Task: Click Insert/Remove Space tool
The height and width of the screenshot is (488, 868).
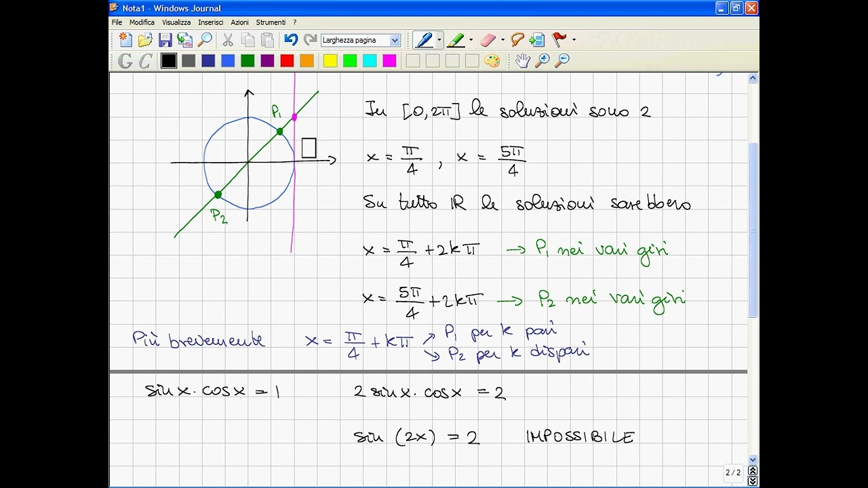Action: (x=537, y=40)
